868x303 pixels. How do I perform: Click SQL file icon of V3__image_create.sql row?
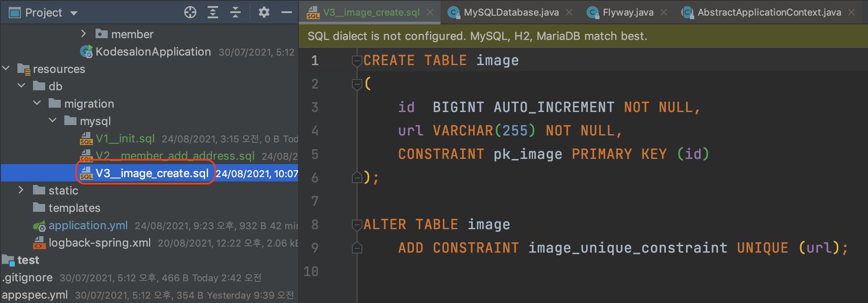pyautogui.click(x=86, y=173)
